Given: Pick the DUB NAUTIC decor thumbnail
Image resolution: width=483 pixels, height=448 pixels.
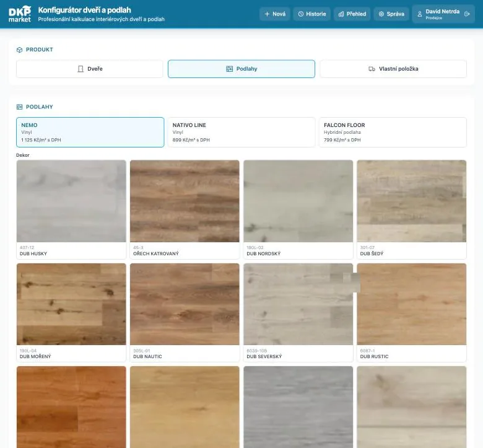Looking at the screenshot, I should [185, 312].
